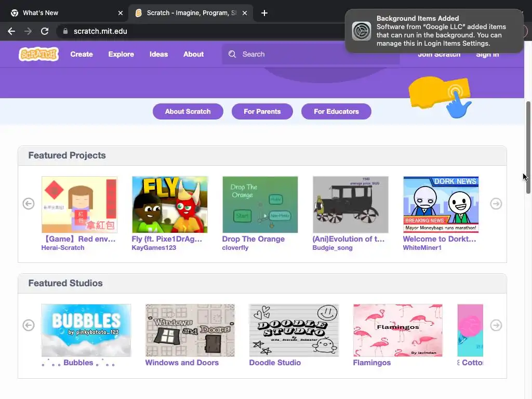The image size is (532, 399).
Task: Open the Bubbles studio thumbnail
Action: pyautogui.click(x=86, y=330)
